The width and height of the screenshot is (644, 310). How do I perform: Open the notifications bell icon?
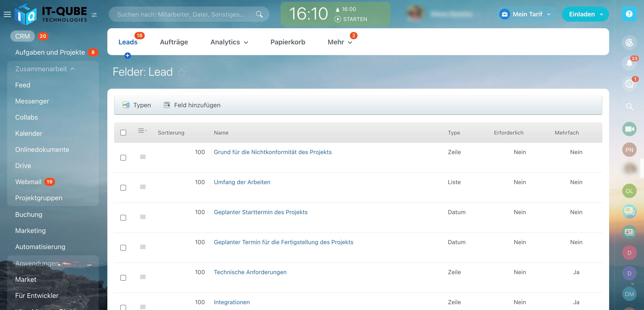coord(629,63)
